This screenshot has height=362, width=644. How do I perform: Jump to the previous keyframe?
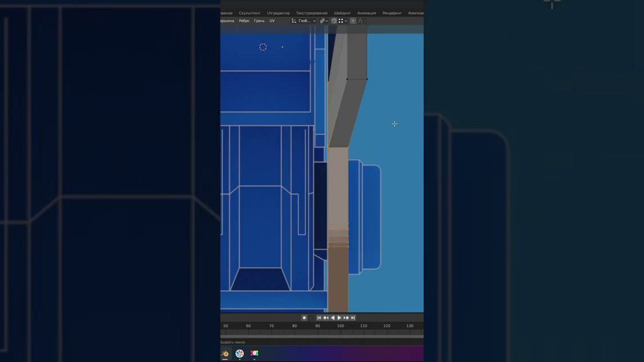[326, 318]
